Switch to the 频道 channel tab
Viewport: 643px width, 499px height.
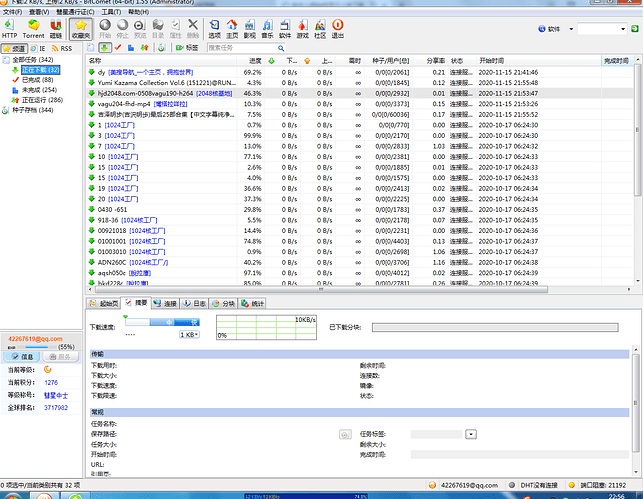pos(14,48)
